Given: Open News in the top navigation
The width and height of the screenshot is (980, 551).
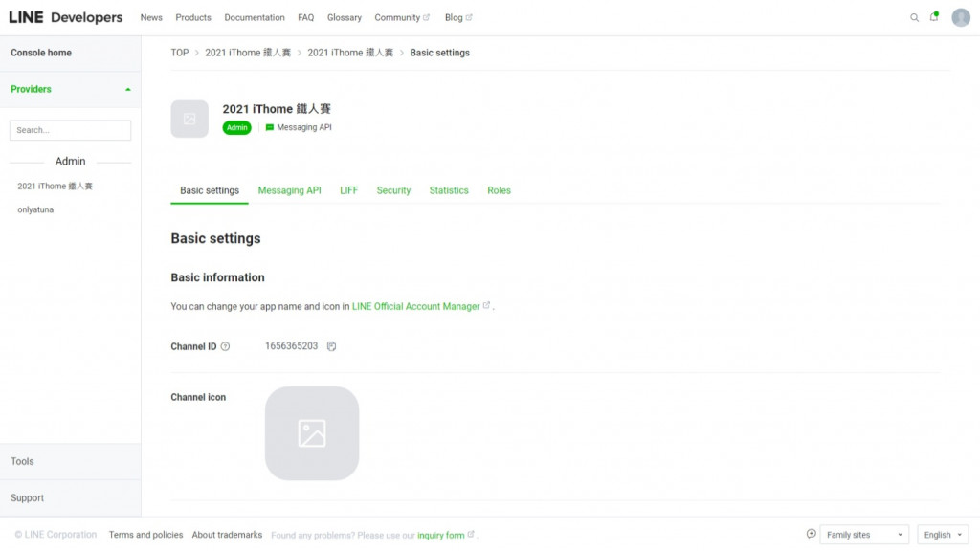Looking at the screenshot, I should 151,17.
